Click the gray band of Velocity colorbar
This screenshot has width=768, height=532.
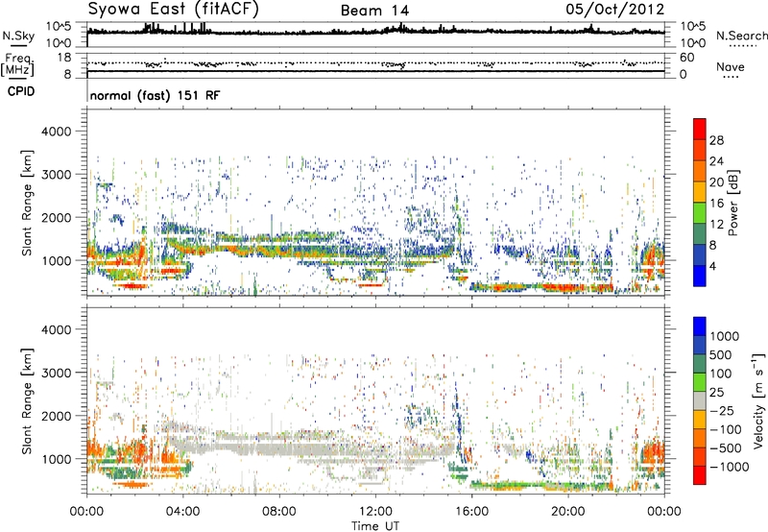[700, 401]
